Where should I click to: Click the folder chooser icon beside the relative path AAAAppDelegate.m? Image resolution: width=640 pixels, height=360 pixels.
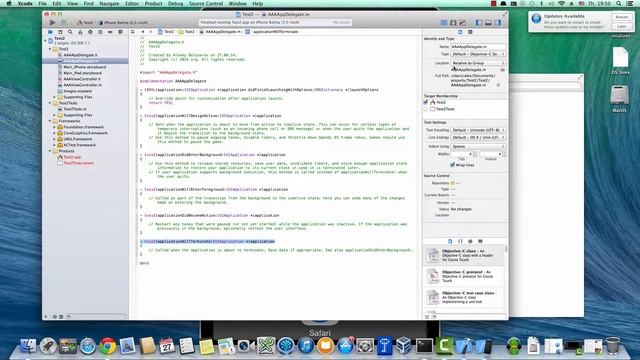[502, 70]
